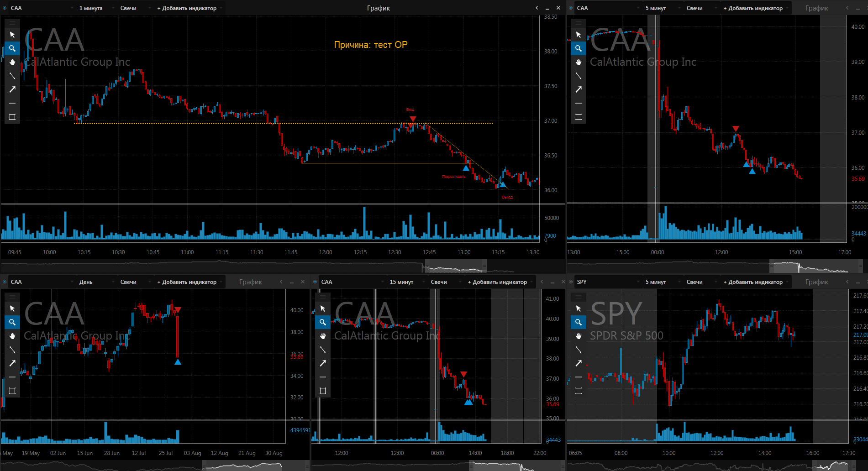868x471 pixels.
Task: Open ticker dropdown CAA in 1-minute panel
Action: (42, 8)
